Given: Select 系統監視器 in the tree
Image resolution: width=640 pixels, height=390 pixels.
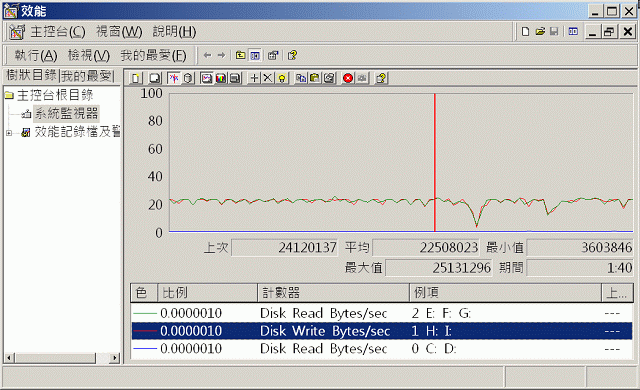Looking at the screenshot, I should (x=66, y=113).
